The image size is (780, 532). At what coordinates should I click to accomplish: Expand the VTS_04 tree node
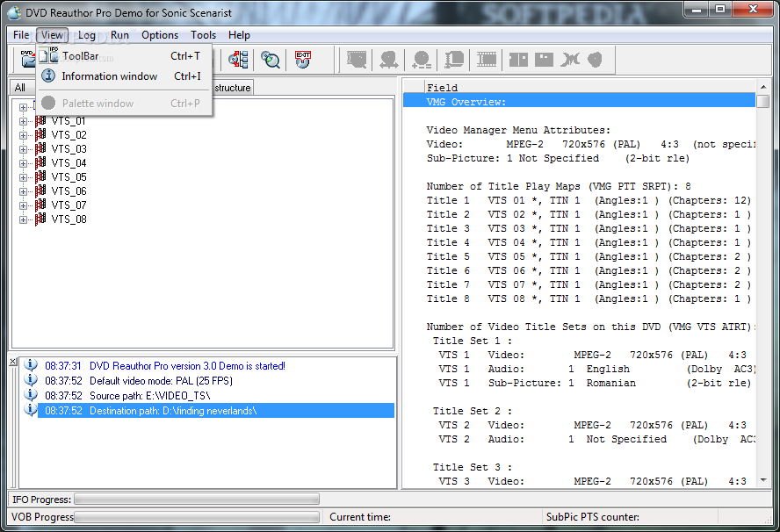23,163
